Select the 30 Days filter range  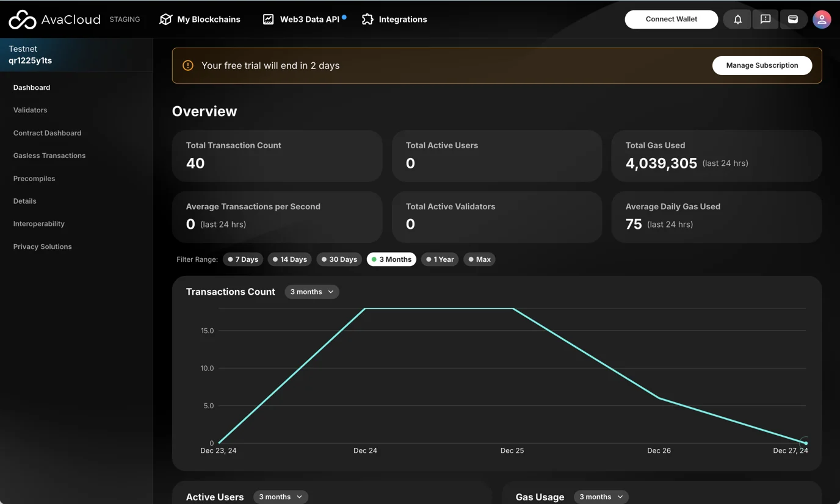click(339, 259)
